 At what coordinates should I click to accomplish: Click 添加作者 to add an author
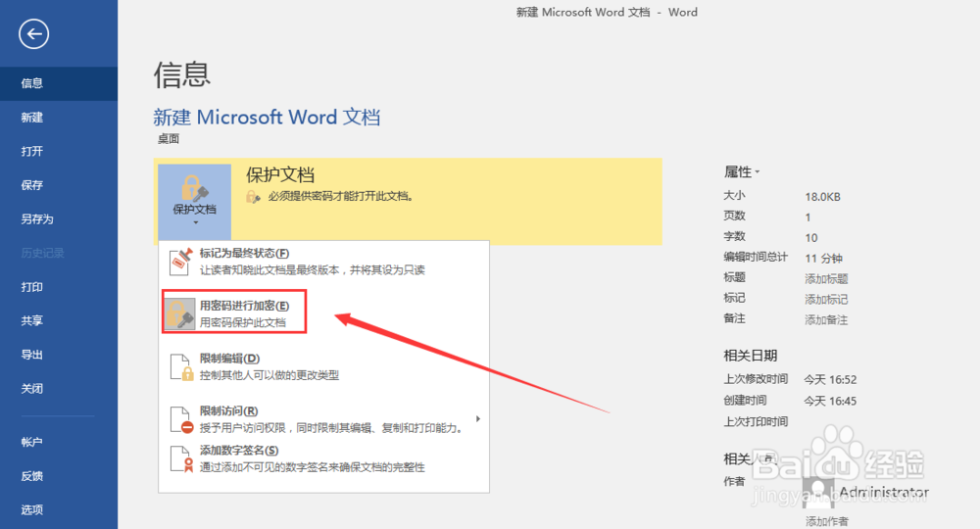pos(827,521)
